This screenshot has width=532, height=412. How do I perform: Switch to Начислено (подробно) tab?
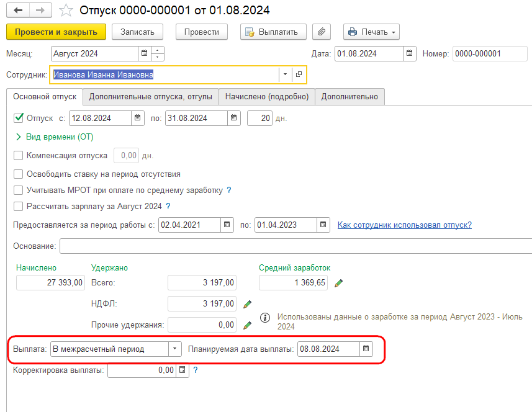[267, 97]
